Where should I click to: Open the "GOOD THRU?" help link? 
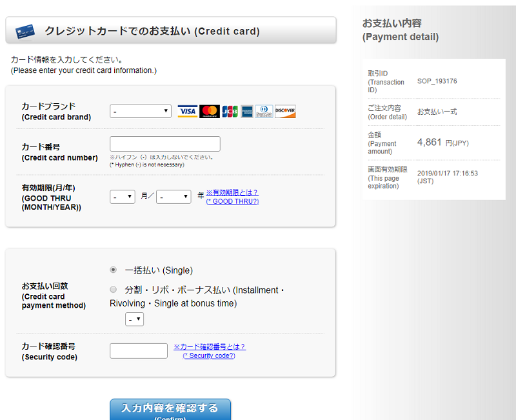pyautogui.click(x=232, y=201)
